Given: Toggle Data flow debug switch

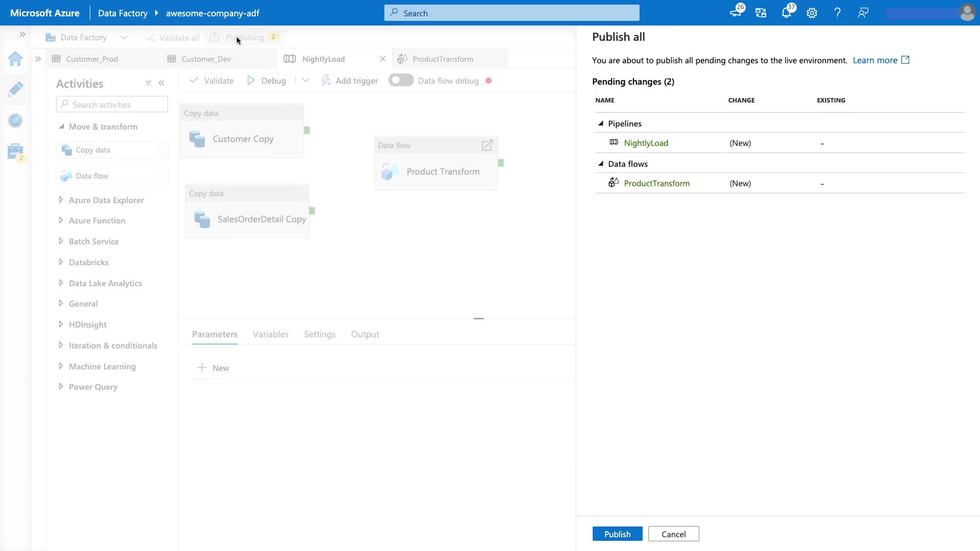Looking at the screenshot, I should (401, 81).
